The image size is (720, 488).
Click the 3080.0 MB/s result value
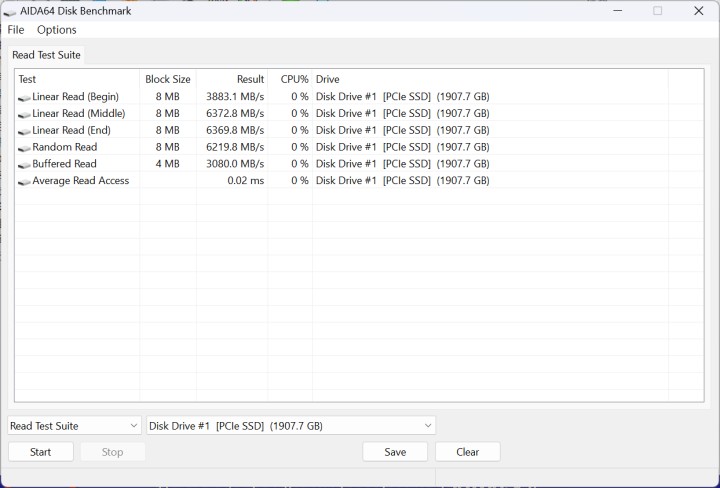(x=235, y=164)
